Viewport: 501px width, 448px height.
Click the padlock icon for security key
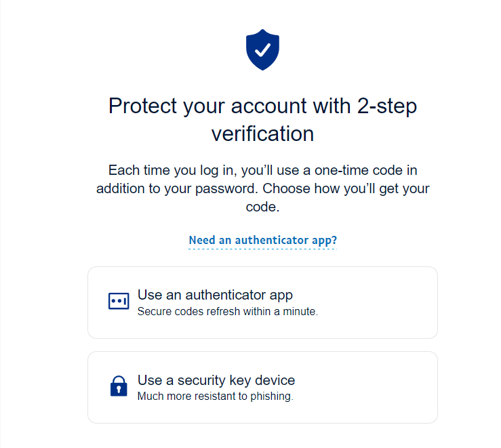(x=119, y=386)
